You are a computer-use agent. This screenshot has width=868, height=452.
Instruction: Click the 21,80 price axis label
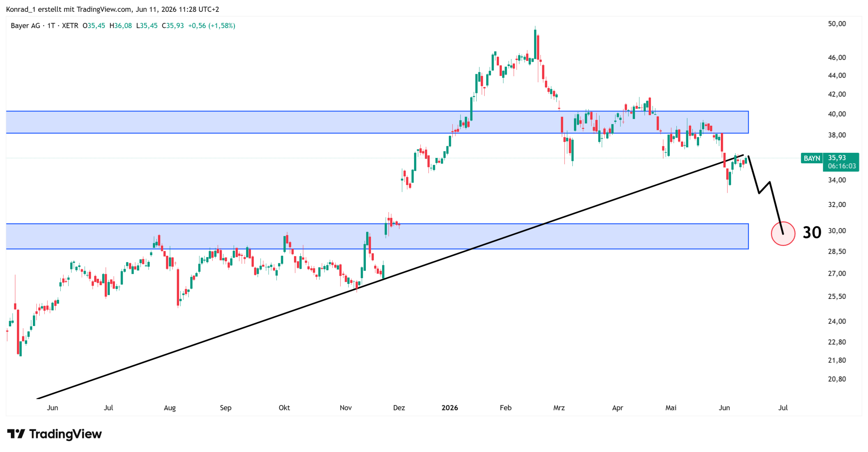click(837, 361)
